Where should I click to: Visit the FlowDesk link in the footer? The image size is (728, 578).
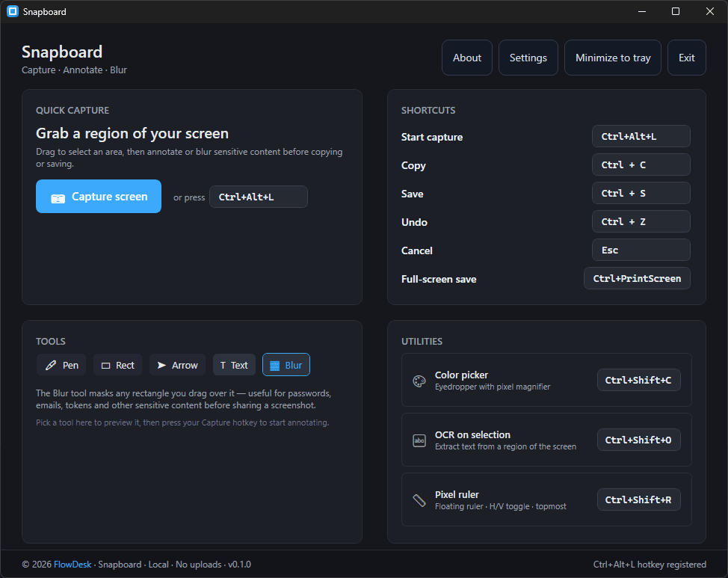pos(73,564)
